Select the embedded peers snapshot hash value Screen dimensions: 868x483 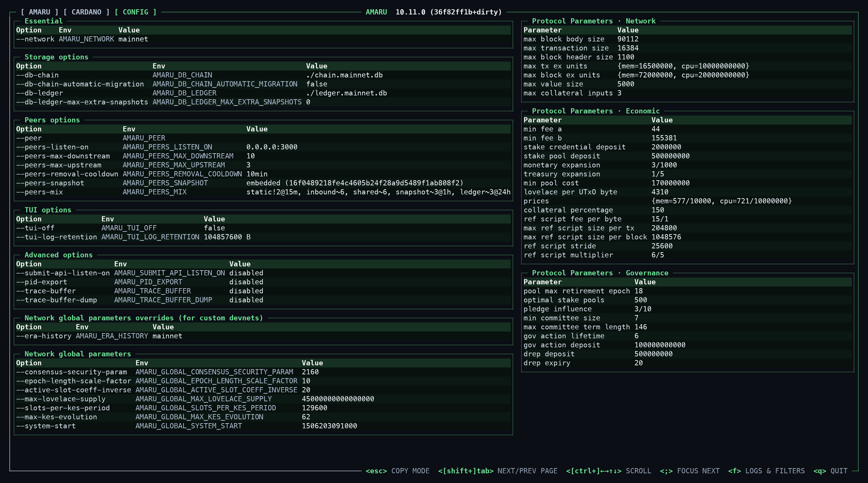[355, 183]
